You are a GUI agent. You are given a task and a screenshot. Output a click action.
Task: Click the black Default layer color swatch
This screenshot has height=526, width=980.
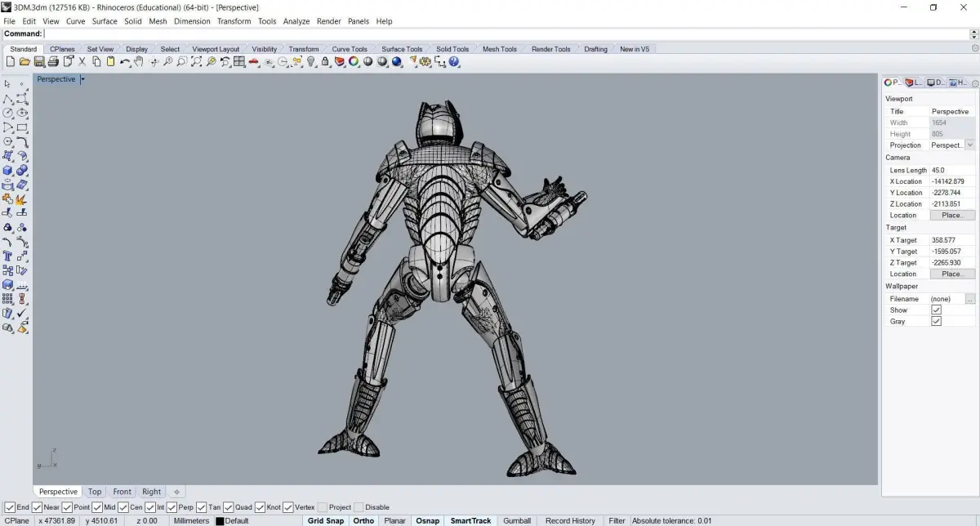220,521
